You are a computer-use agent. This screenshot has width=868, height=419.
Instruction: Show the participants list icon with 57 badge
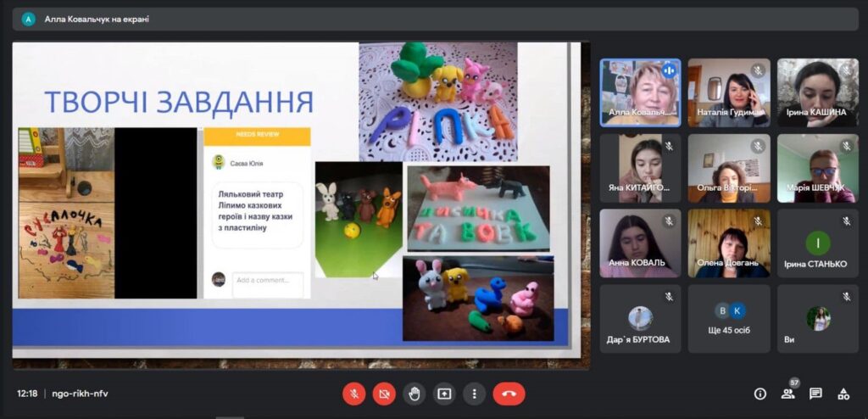tap(788, 394)
